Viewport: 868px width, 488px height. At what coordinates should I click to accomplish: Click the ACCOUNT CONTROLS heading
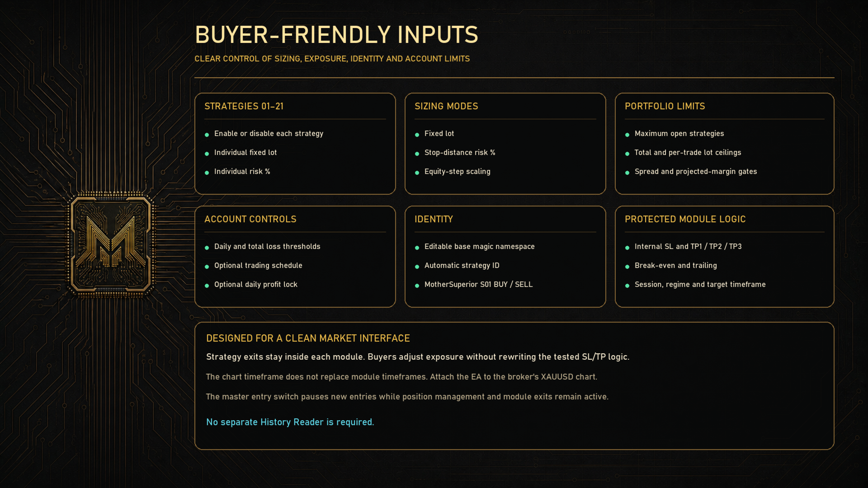[x=250, y=219]
